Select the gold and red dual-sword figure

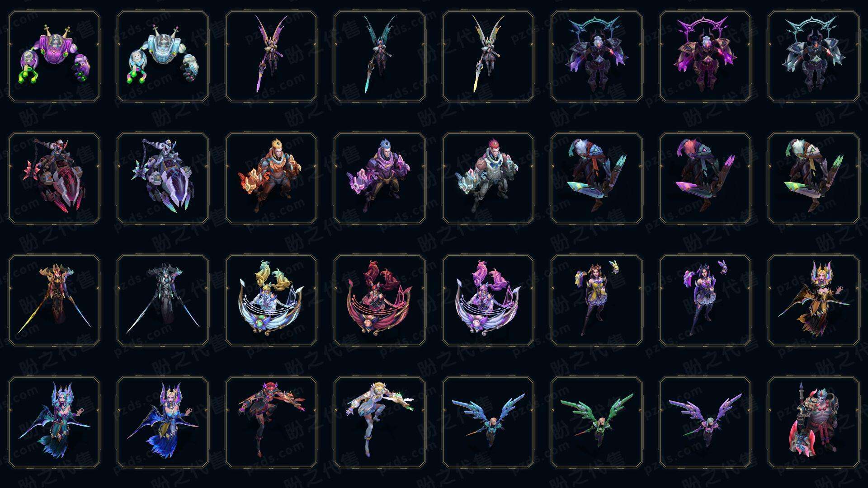[x=54, y=300]
